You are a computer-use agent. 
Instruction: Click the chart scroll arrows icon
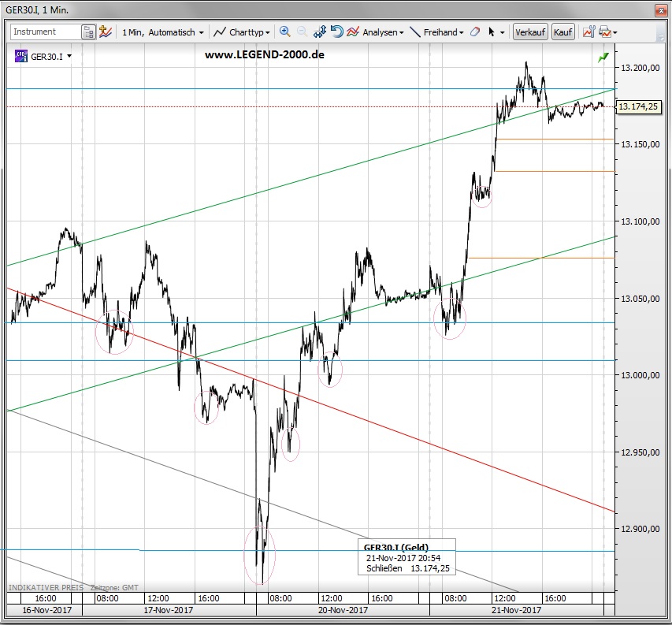(320, 32)
